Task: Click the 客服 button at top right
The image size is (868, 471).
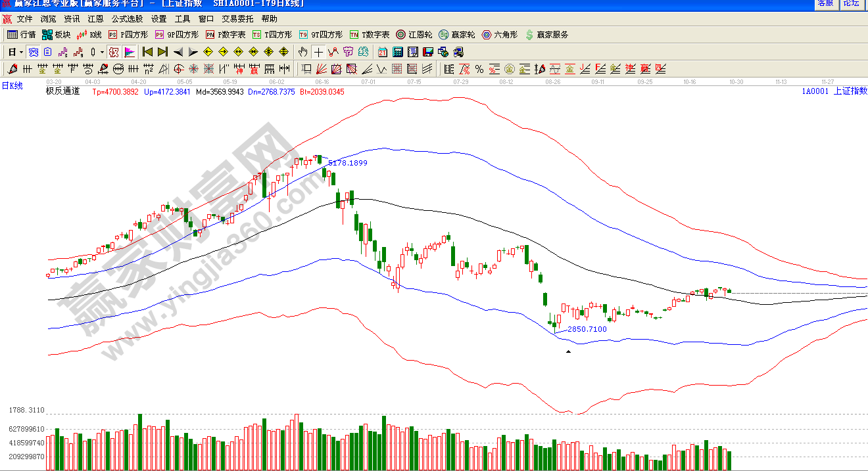Action: (825, 3)
